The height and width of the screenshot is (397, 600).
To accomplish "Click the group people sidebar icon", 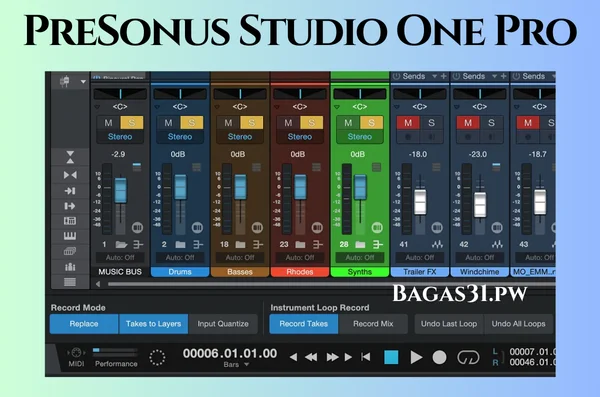I will (70, 266).
